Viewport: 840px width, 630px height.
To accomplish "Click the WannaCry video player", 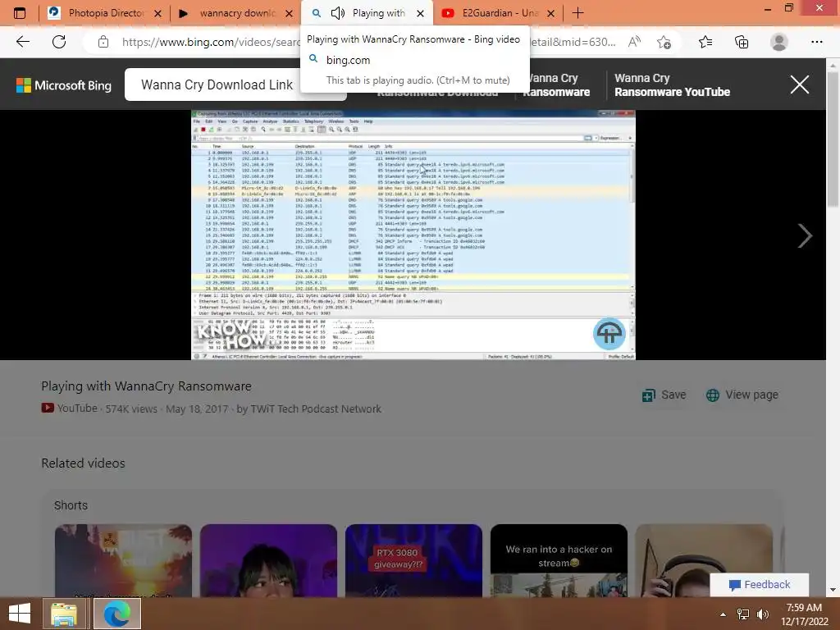I will point(413,235).
